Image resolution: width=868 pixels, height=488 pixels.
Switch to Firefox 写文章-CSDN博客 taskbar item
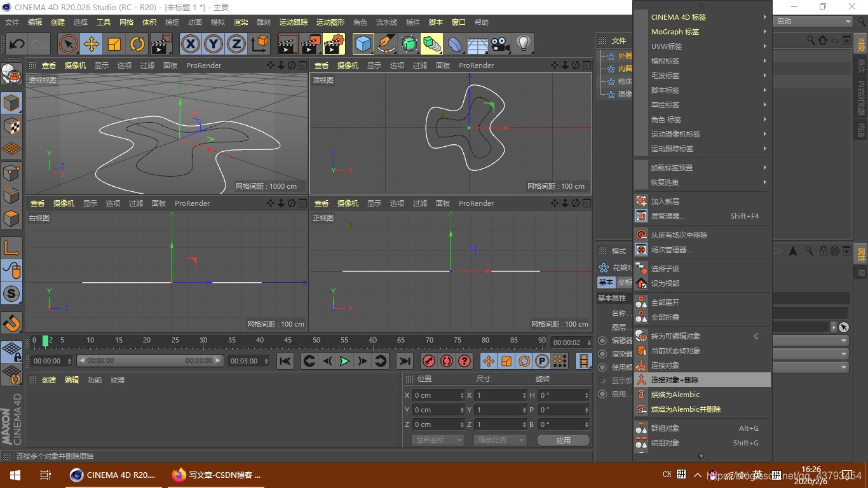217,475
